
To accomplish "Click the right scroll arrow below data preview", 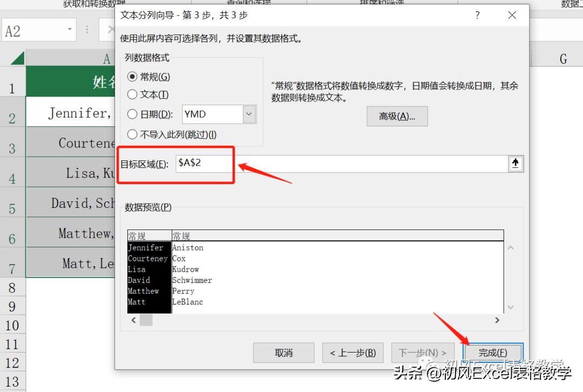I will point(497,320).
